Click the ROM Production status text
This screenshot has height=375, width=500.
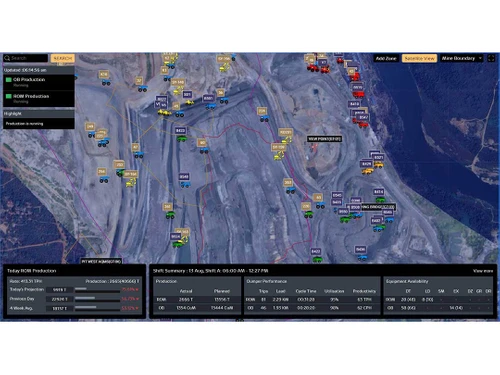pos(31,96)
